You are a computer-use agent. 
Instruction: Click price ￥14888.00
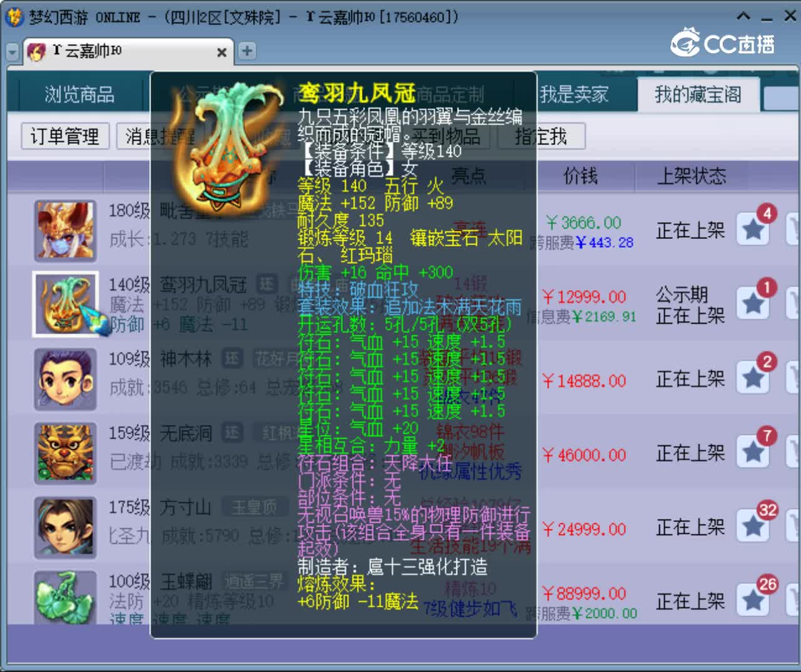tap(584, 381)
